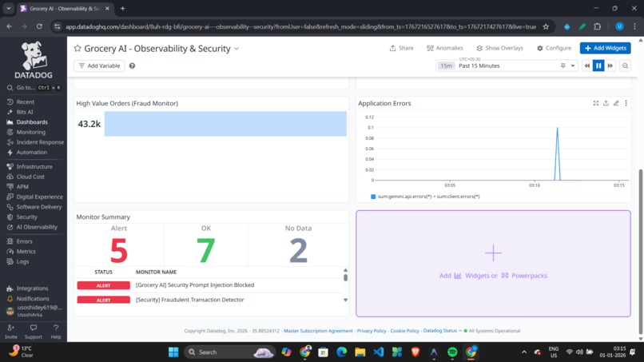
Task: Click the No Data count 2
Action: pyautogui.click(x=298, y=250)
